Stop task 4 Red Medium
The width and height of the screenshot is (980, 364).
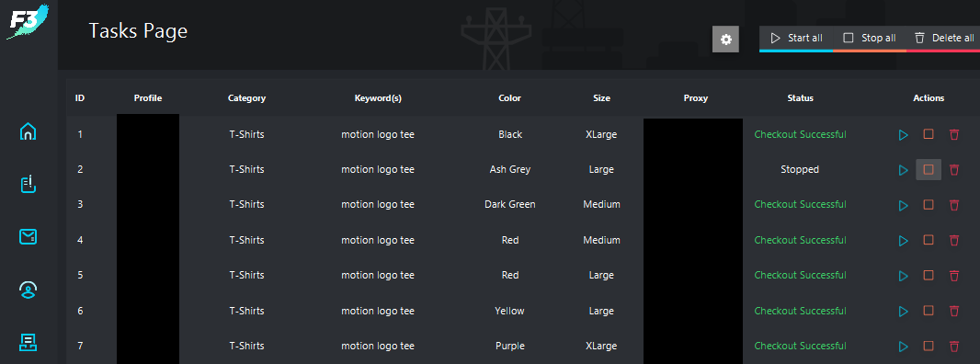[929, 240]
